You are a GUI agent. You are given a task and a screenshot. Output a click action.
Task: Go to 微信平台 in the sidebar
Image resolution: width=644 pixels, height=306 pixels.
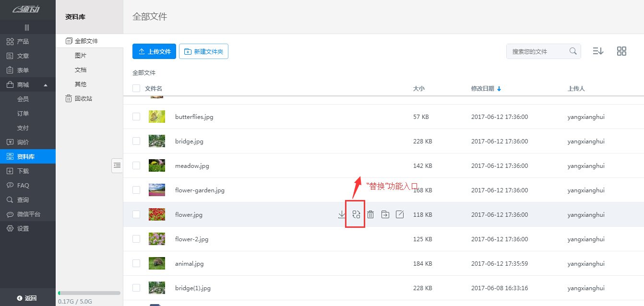pos(28,214)
